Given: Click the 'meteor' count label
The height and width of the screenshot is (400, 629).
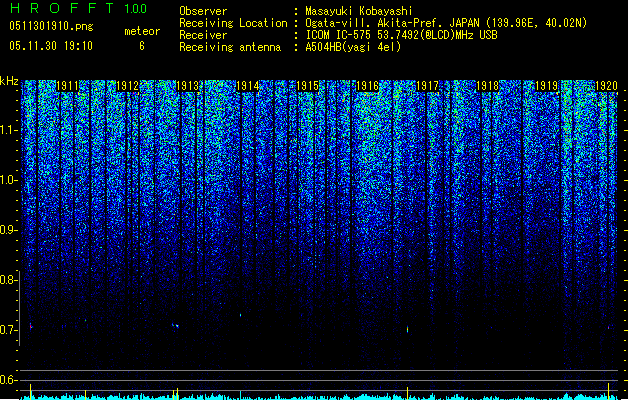Looking at the screenshot, I should [142, 31].
